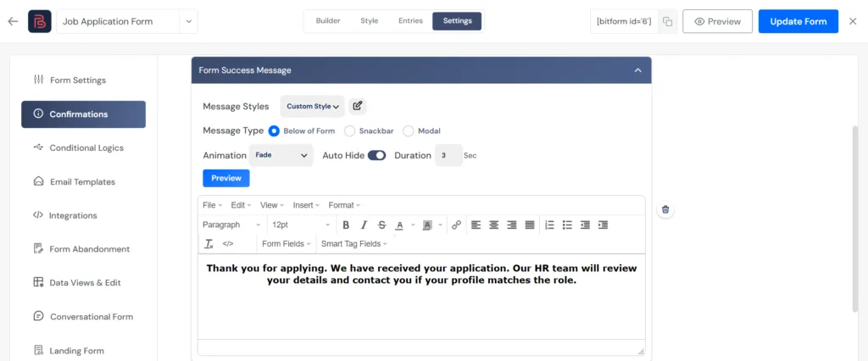
Task: Apply strikethrough formatting
Action: click(x=381, y=225)
